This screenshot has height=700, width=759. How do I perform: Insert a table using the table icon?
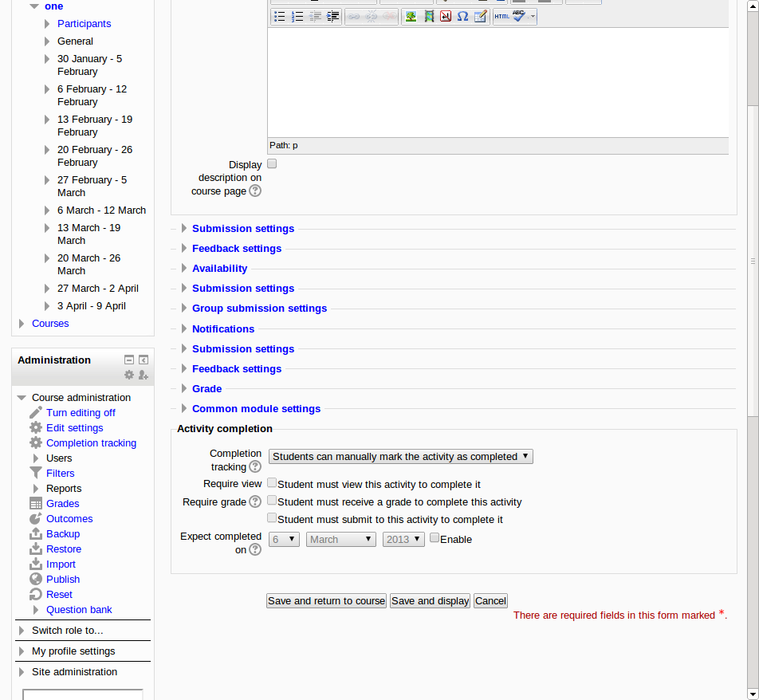480,17
